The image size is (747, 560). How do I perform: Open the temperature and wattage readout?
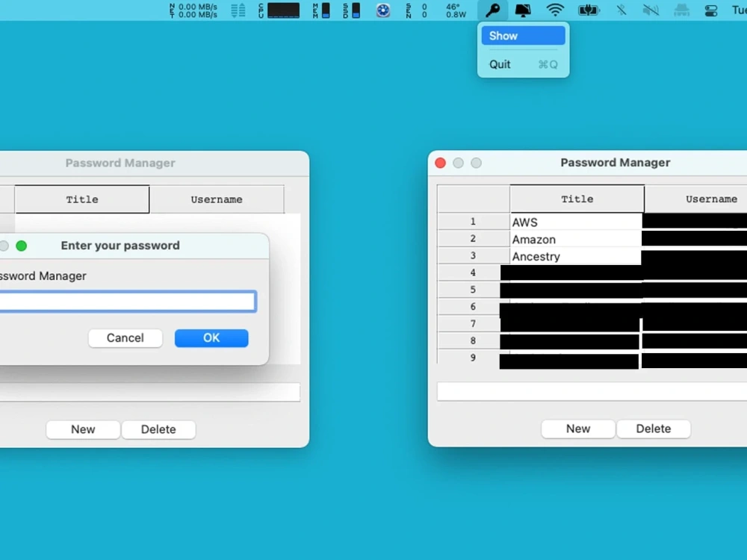(456, 10)
